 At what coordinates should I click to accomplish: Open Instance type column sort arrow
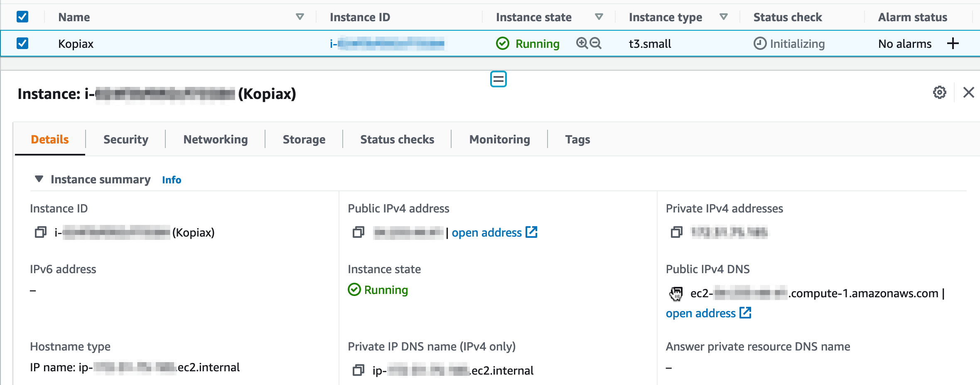[x=723, y=17]
